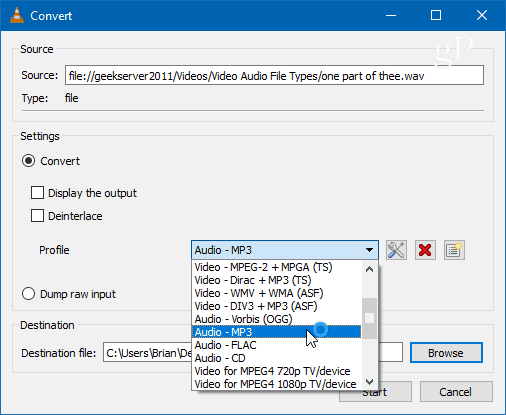Choose Video - MPEG-2 + MPGA (TS) profile

[276, 267]
